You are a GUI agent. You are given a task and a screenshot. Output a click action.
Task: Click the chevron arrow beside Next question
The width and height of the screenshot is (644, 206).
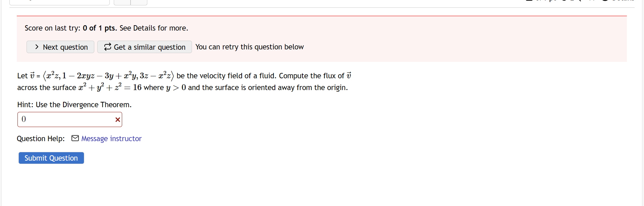click(x=37, y=47)
